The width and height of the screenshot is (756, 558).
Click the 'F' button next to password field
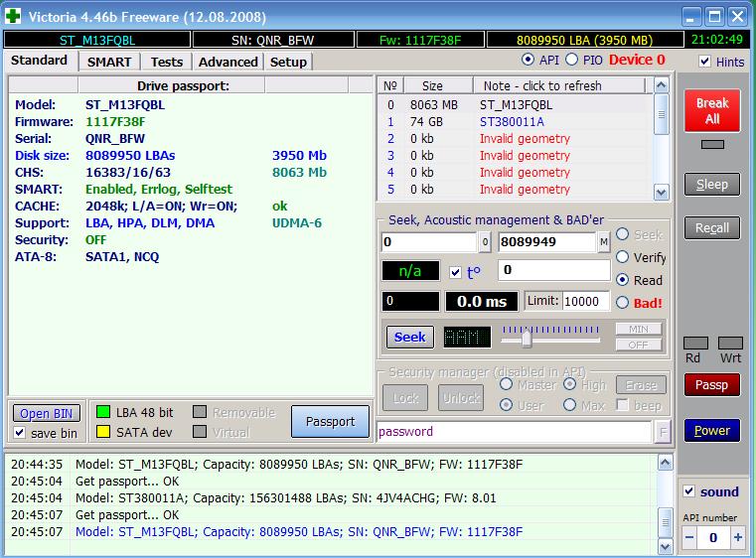point(663,432)
